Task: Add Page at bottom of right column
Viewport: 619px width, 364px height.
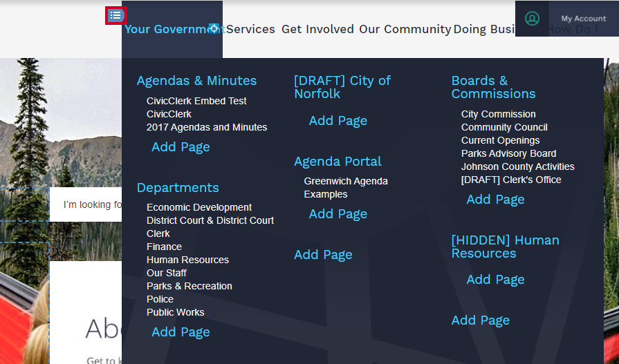Action: coord(481,320)
